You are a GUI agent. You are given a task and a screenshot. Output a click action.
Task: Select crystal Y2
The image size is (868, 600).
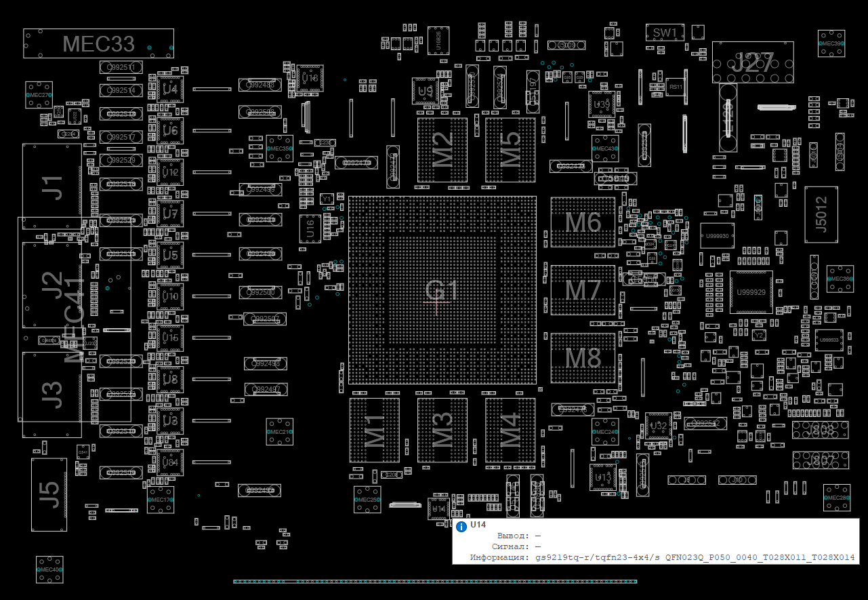tap(759, 335)
